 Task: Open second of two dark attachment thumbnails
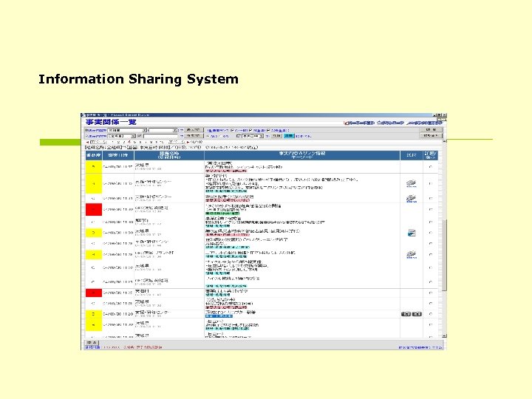coord(417,314)
